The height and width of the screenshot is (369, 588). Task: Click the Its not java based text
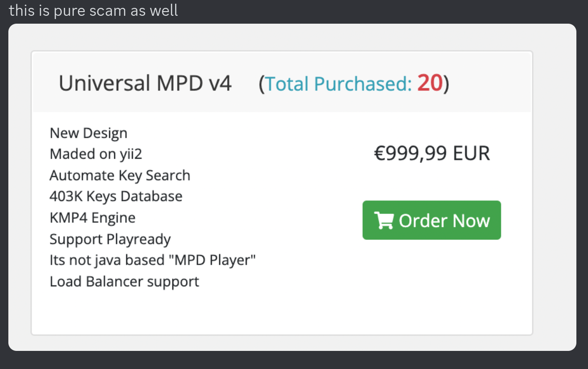[x=107, y=260]
